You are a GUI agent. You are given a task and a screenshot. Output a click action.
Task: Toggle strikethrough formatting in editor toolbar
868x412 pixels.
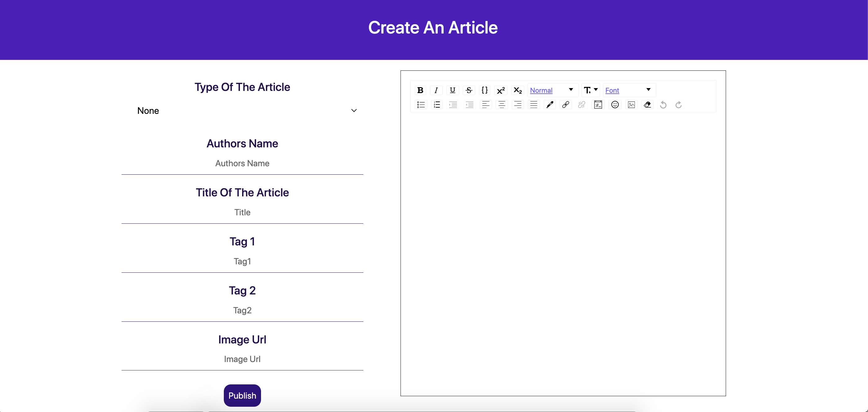tap(469, 90)
